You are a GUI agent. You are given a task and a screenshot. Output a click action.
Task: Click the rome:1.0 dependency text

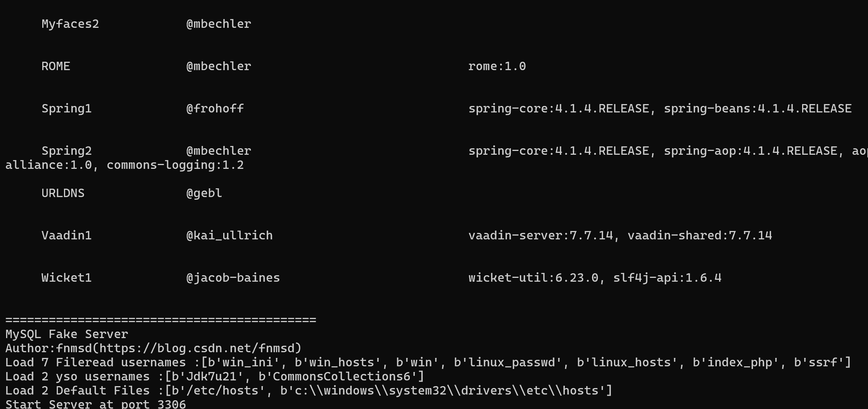(x=497, y=66)
